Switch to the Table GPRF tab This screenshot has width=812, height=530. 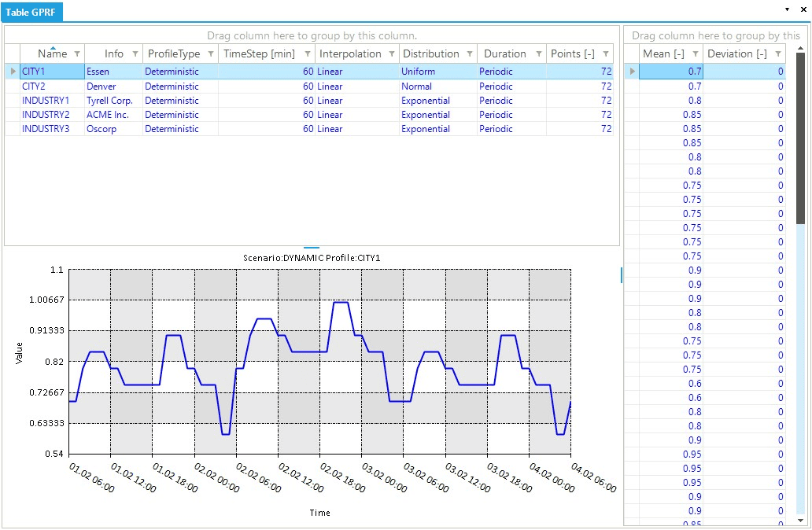(x=31, y=12)
